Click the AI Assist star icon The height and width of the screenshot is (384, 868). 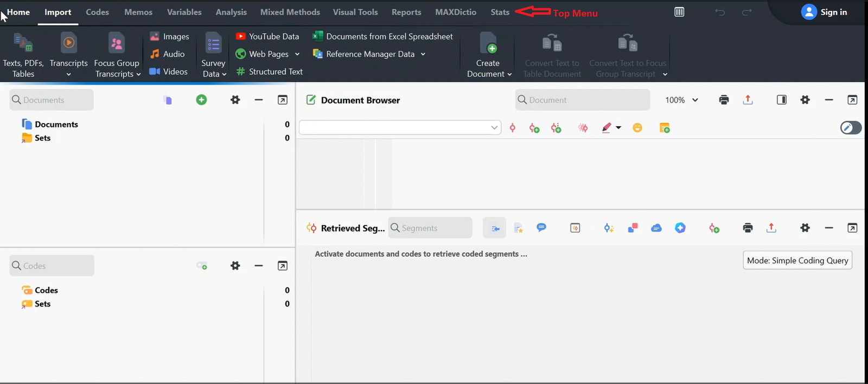680,228
